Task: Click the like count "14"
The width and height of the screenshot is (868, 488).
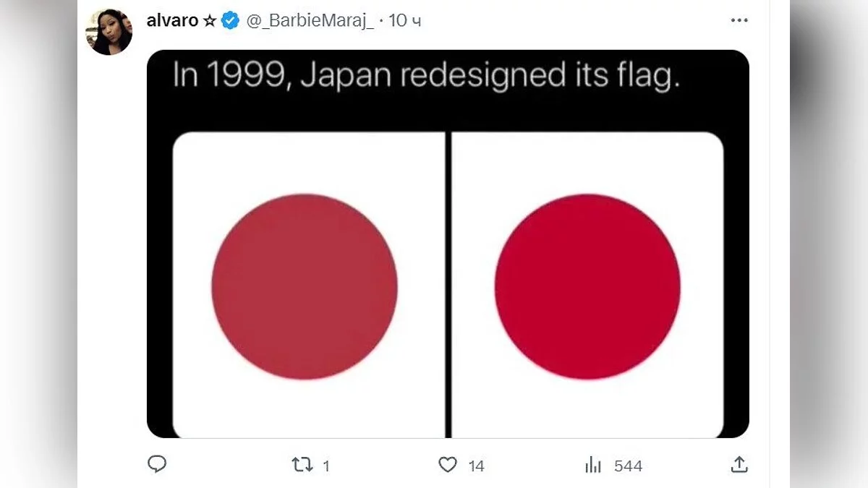Action: [x=476, y=466]
